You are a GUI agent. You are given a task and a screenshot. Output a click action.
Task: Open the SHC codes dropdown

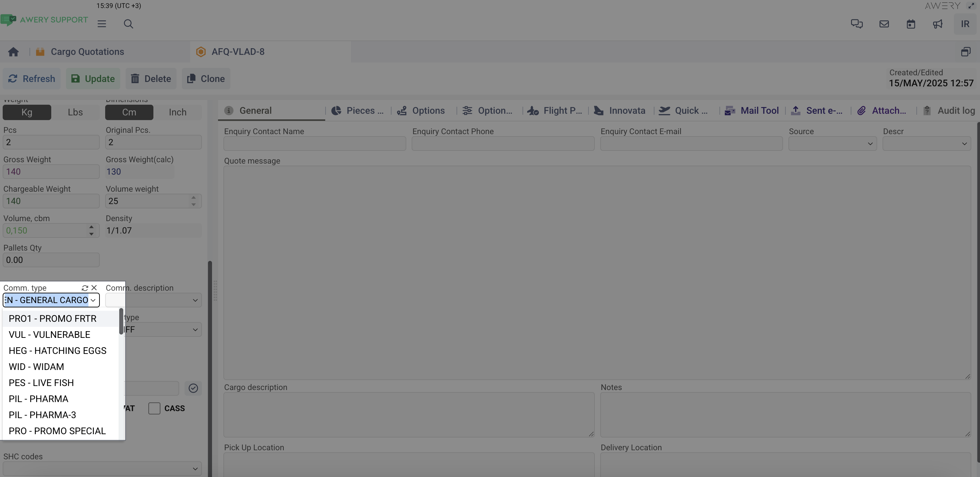point(102,469)
